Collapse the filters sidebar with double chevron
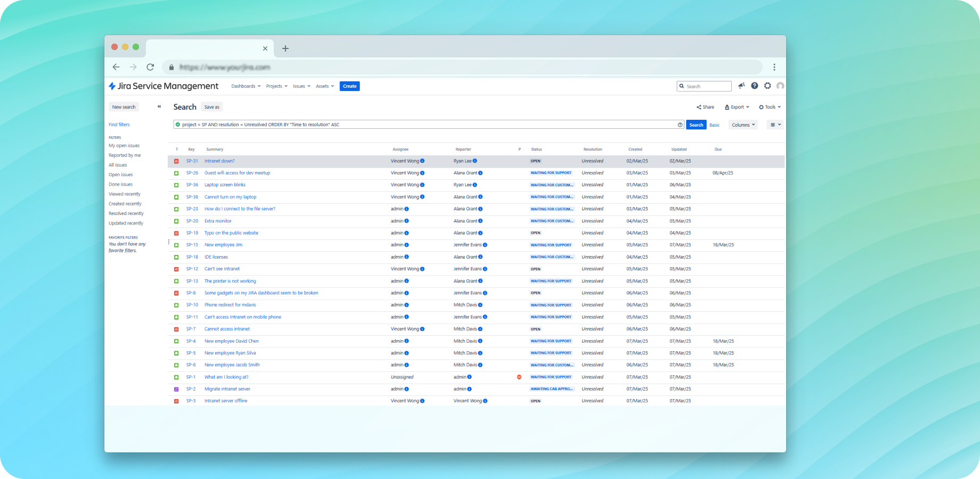Image resolution: width=980 pixels, height=479 pixels. (x=159, y=107)
